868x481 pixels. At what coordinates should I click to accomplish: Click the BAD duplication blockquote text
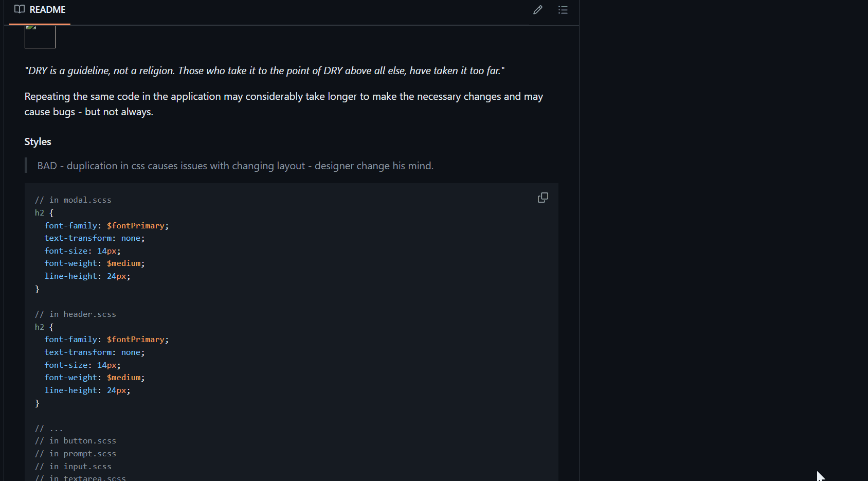(x=236, y=166)
